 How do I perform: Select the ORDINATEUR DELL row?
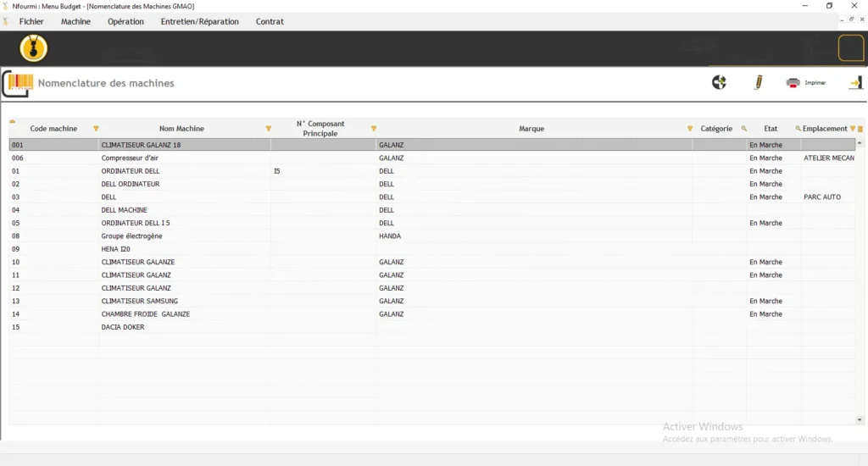(x=432, y=171)
